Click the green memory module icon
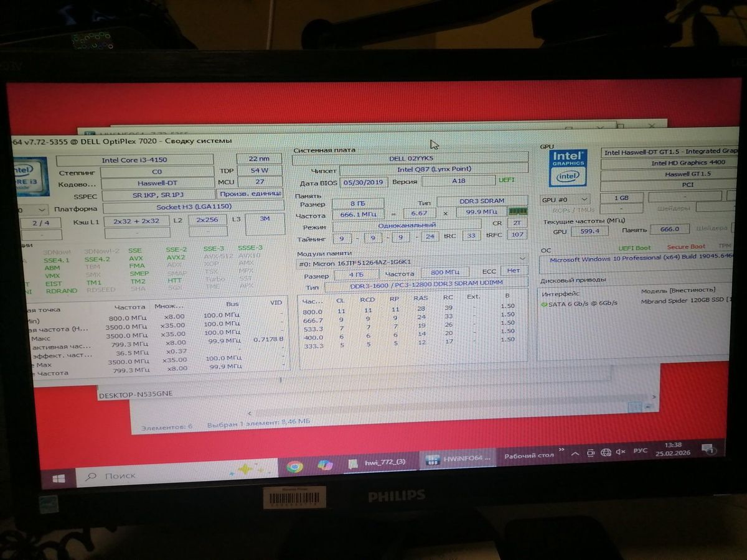Viewport: 747px width, 560px height. pos(514,212)
